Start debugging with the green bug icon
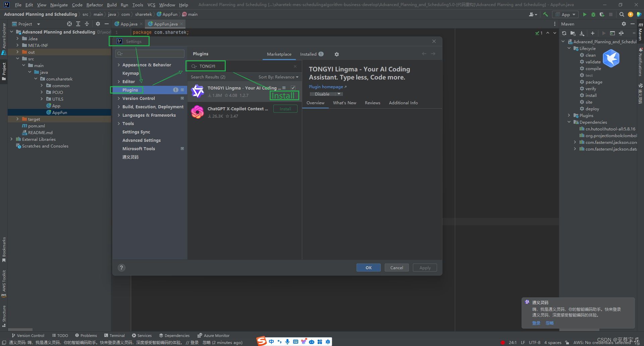 point(593,14)
